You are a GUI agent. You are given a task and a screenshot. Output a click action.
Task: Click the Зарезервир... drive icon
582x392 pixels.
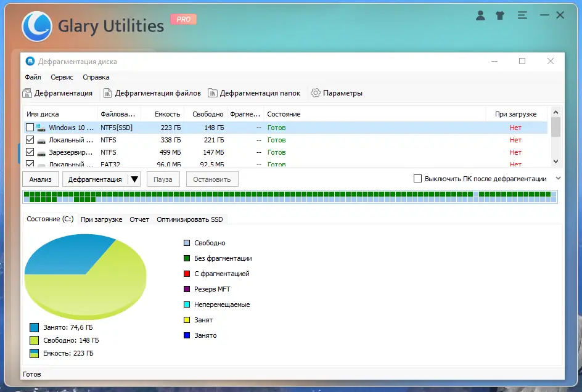(41, 153)
